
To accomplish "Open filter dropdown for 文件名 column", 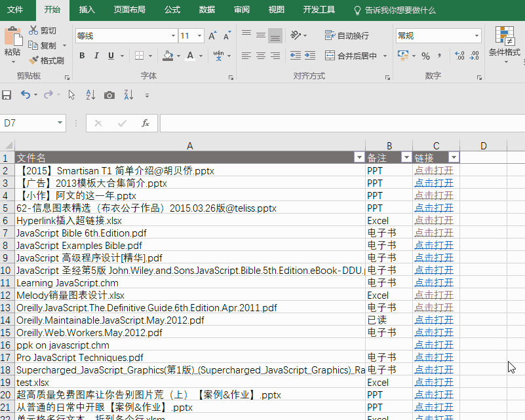I will [x=359, y=157].
